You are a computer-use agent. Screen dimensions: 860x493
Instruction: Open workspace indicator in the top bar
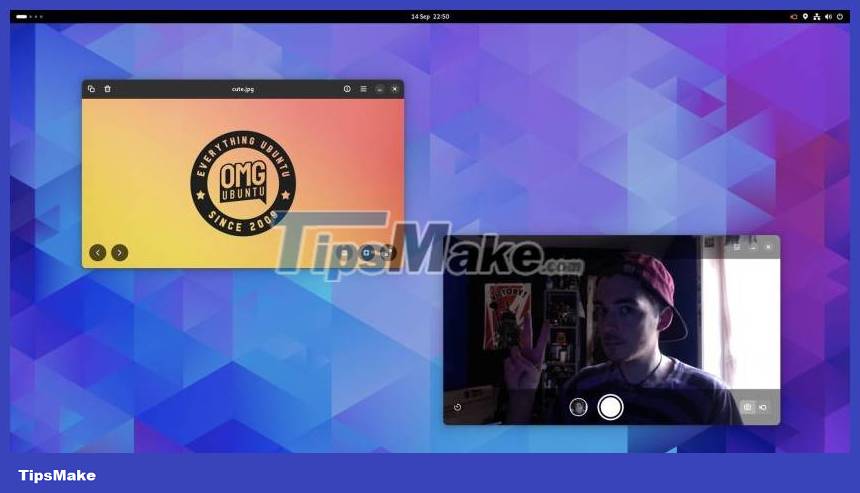30,16
